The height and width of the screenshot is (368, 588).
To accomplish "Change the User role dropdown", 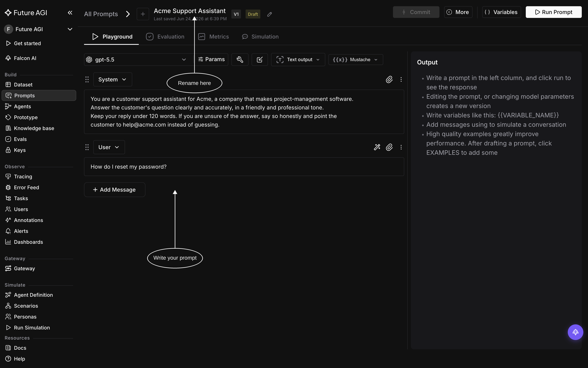I will click(109, 147).
